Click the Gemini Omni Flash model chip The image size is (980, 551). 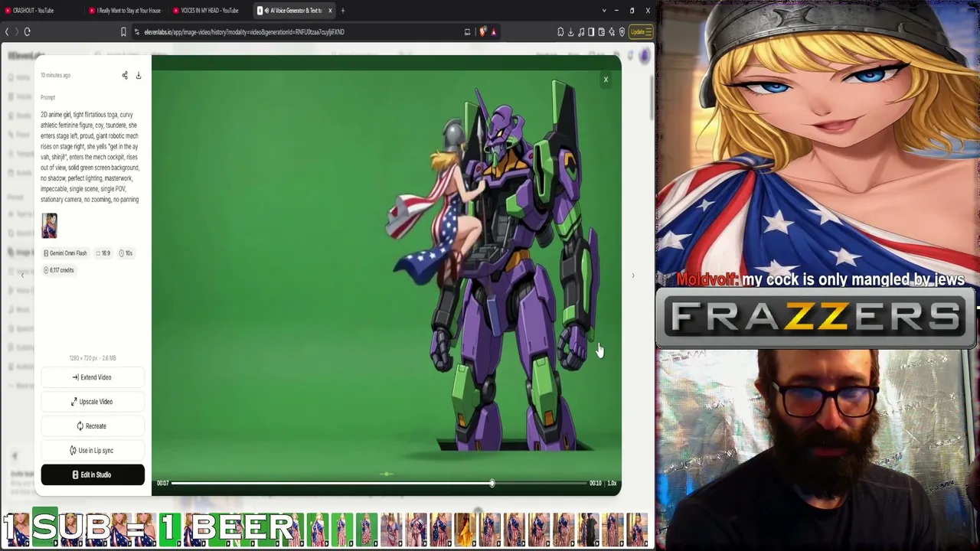coord(66,253)
